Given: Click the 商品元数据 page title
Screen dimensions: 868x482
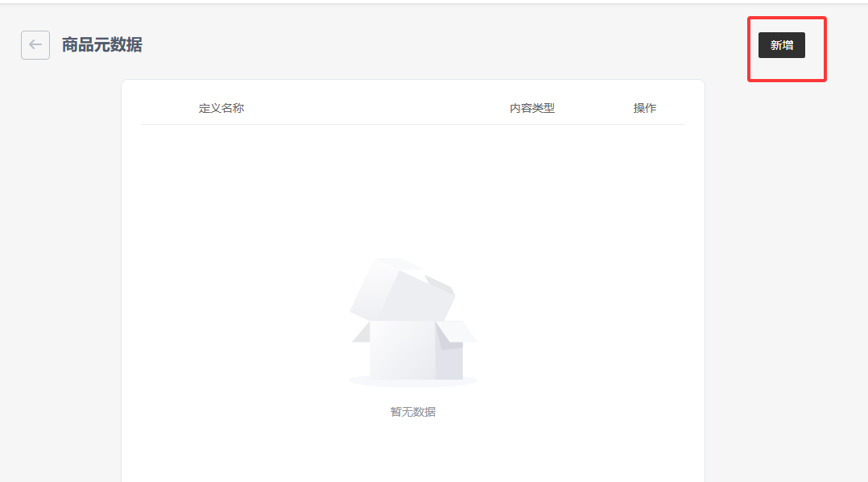Looking at the screenshot, I should point(102,45).
